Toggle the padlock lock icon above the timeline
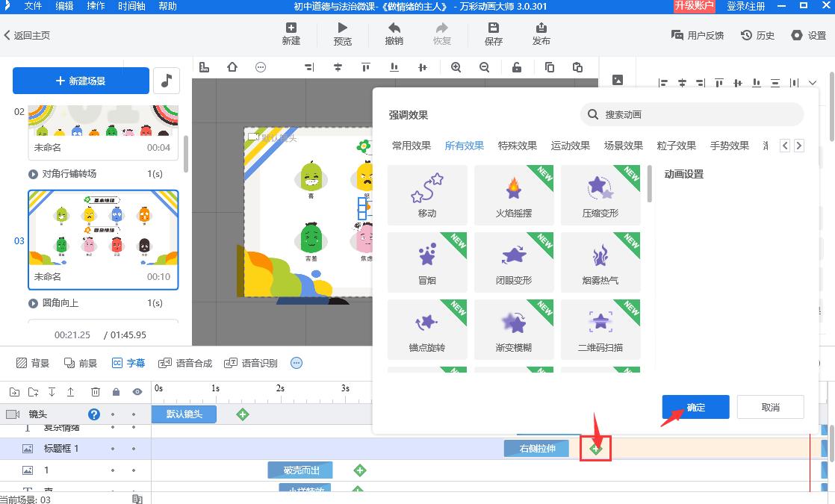Image resolution: width=835 pixels, height=504 pixels. (117, 391)
